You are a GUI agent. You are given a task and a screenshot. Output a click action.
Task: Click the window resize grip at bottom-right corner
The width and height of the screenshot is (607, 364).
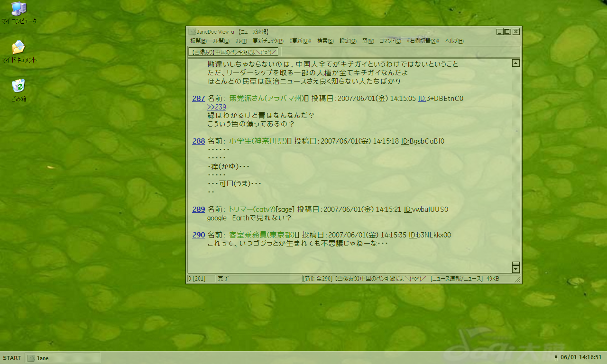518,280
